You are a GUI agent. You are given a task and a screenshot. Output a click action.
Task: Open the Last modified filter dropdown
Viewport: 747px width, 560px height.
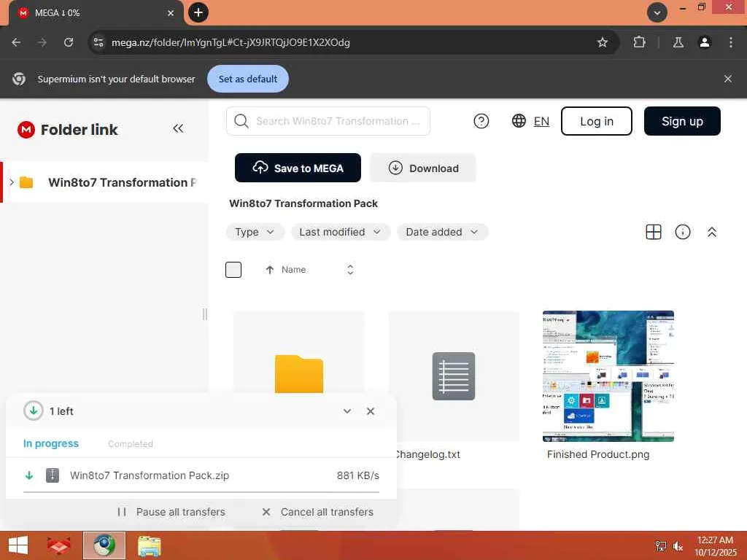tap(340, 232)
